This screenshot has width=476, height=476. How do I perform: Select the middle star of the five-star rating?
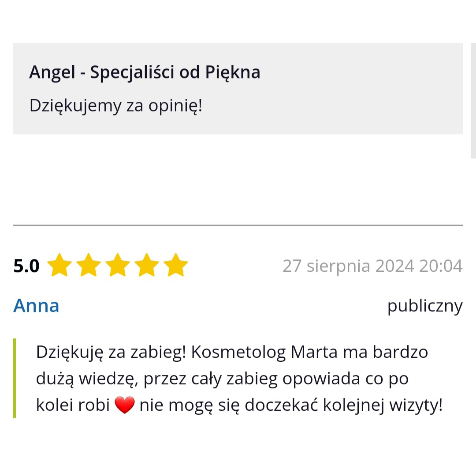(118, 265)
